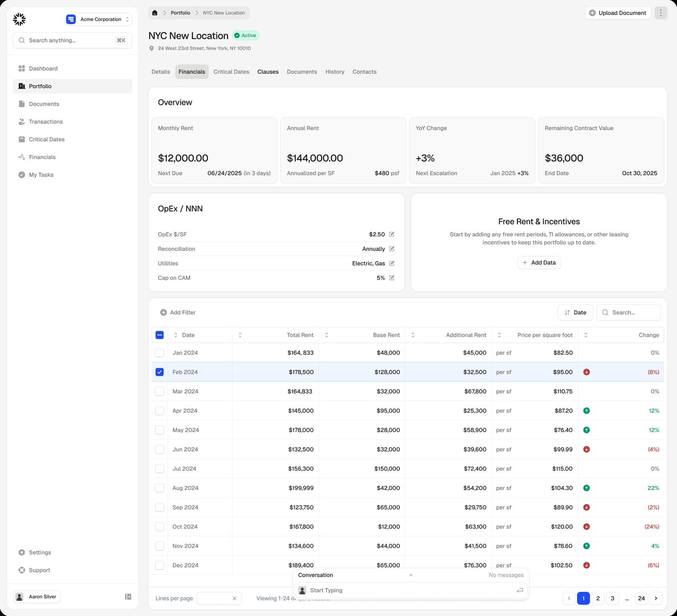Click the app logo in the sidebar
Image resolution: width=677 pixels, height=616 pixels.
(x=19, y=19)
